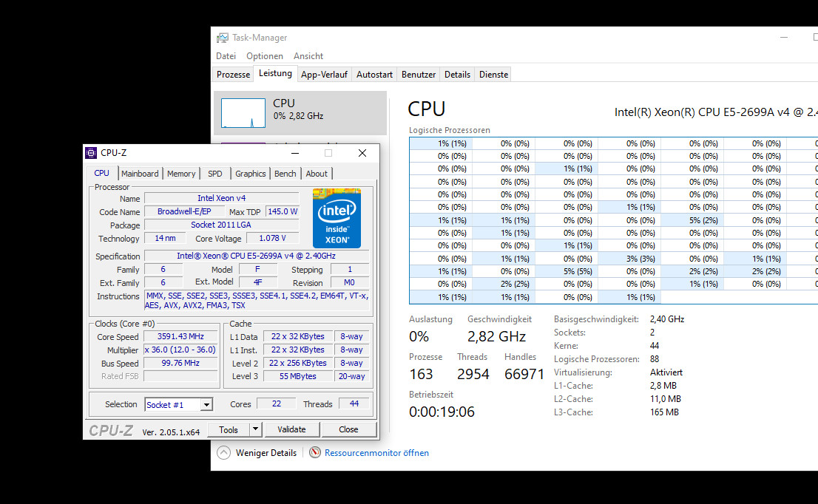Click the Max TDP 145.0 W value
The height and width of the screenshot is (504, 818).
pos(283,211)
